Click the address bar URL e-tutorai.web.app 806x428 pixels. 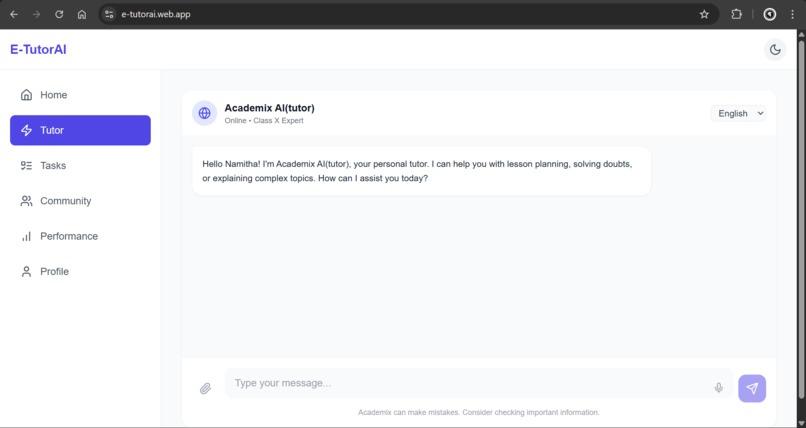[x=156, y=14]
